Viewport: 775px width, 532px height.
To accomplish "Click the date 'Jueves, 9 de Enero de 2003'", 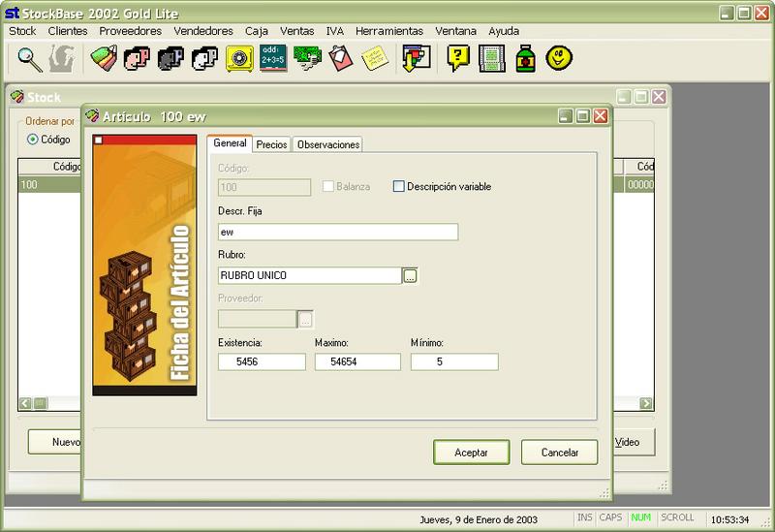I will (x=479, y=519).
